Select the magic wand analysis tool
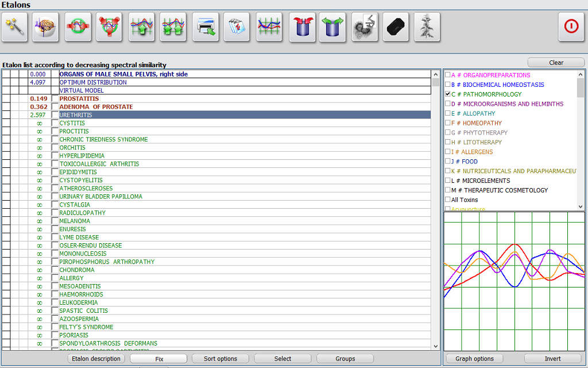Viewport: 588px width, 368px height. (14, 26)
